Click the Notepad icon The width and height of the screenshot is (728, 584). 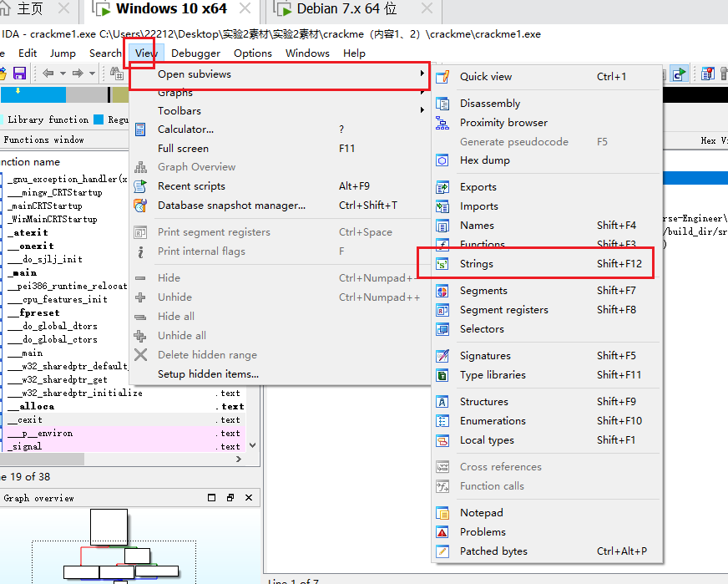coord(442,513)
